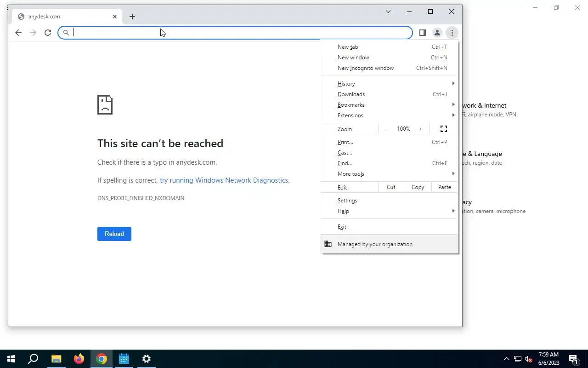Screen dimensions: 588x368
Task: Select the anydesk.com tab
Action: tap(68, 17)
